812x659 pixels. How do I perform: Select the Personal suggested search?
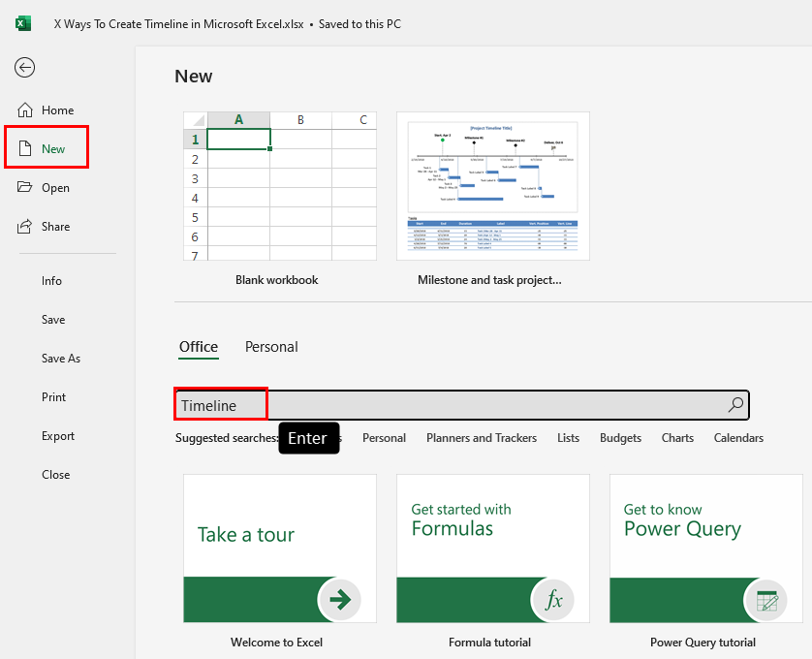384,438
